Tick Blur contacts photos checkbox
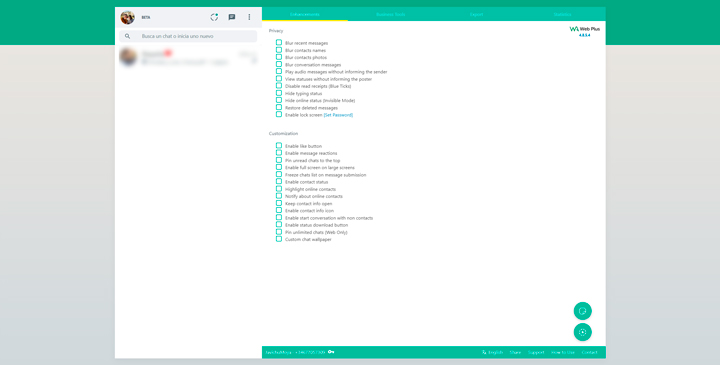 pyautogui.click(x=279, y=57)
